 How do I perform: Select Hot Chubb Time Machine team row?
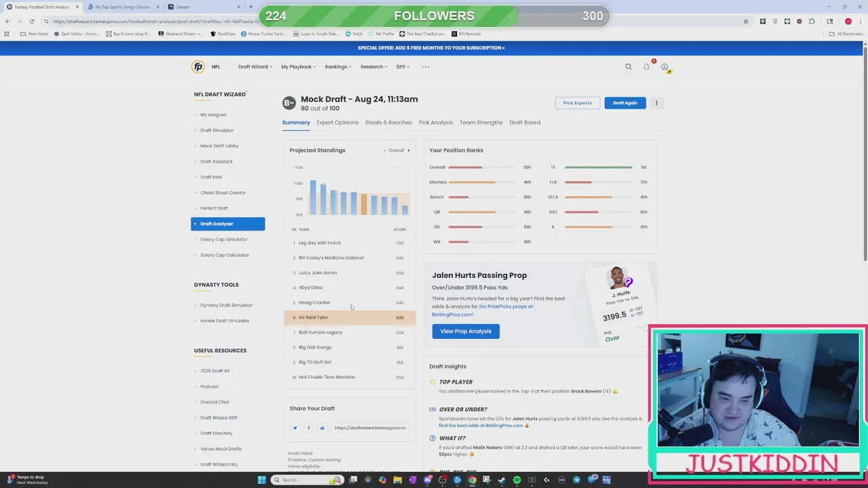pyautogui.click(x=350, y=377)
